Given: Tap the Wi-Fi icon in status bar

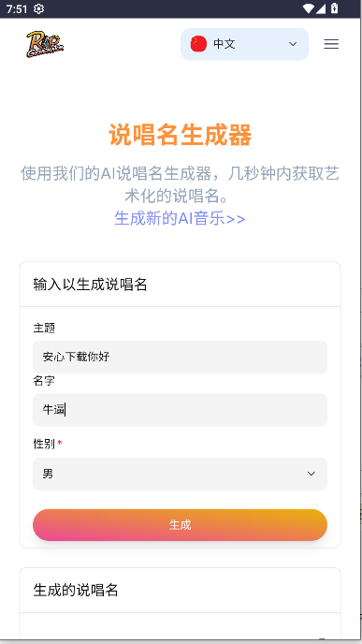Looking at the screenshot, I should (308, 8).
